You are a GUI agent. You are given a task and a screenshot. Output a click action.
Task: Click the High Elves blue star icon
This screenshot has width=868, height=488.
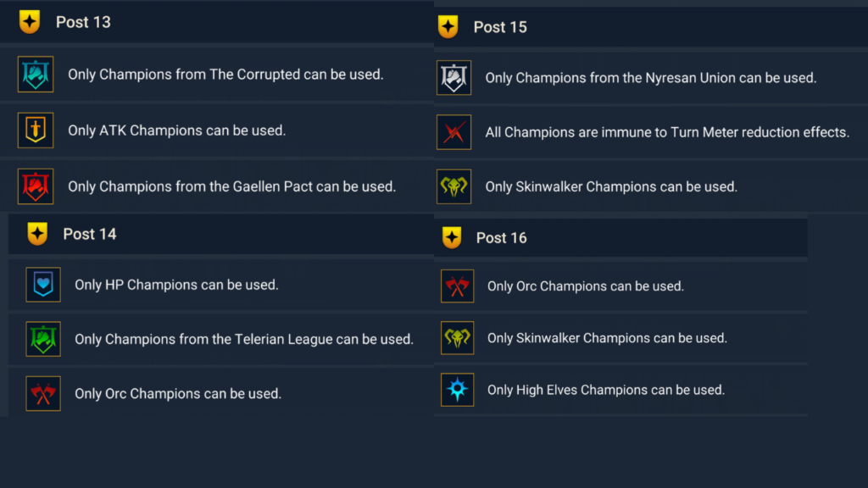(x=458, y=390)
